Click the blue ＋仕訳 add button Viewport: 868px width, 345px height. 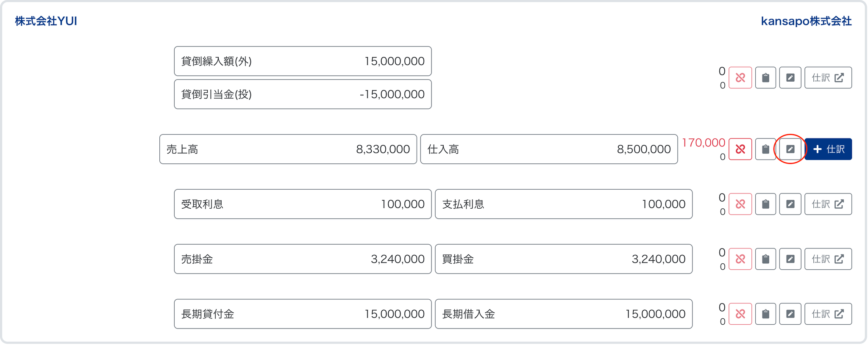coord(828,149)
